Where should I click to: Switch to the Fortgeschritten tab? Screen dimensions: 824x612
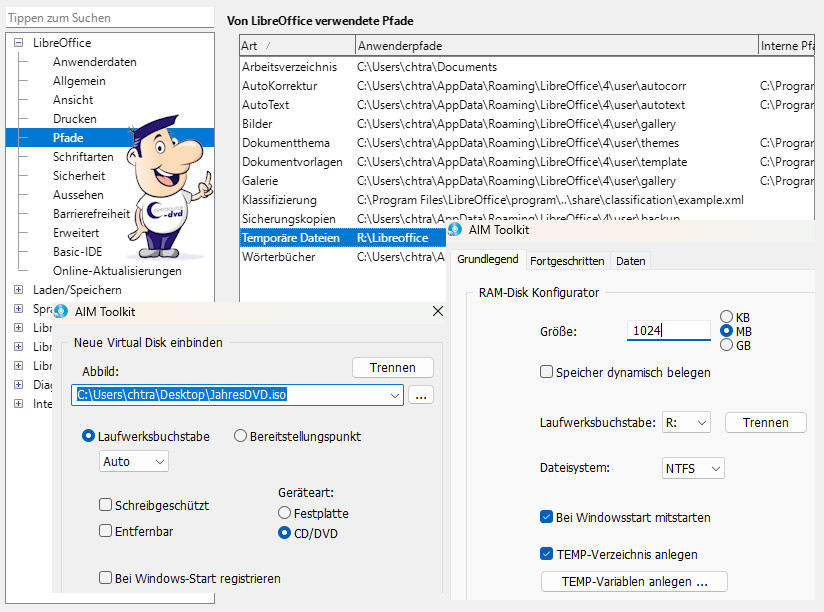567,261
